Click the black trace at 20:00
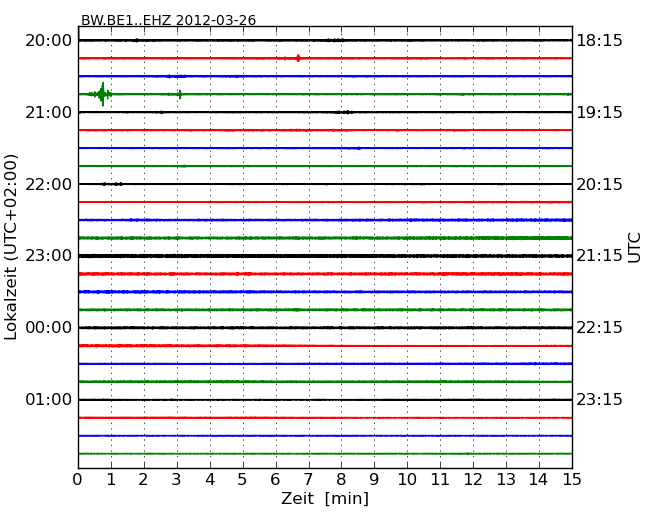Image resolution: width=650 pixels, height=520 pixels. tap(325, 40)
